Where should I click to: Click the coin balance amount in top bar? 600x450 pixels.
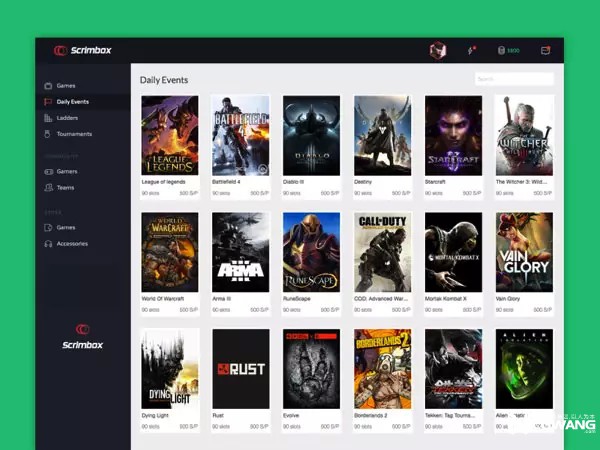(513, 51)
